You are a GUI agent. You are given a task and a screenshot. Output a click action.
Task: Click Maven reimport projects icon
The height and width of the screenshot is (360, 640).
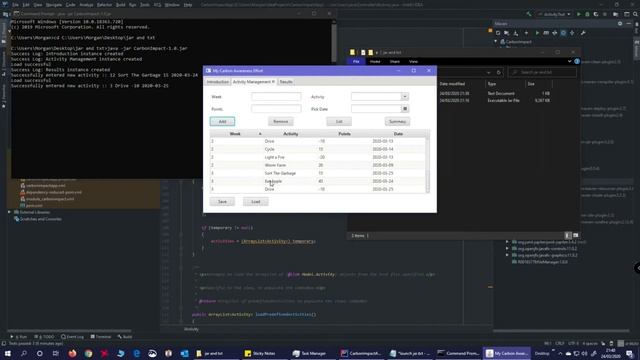pyautogui.click(x=498, y=33)
